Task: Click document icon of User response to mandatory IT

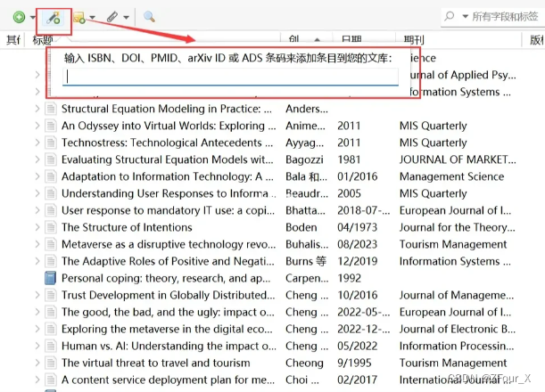Action: (x=51, y=210)
